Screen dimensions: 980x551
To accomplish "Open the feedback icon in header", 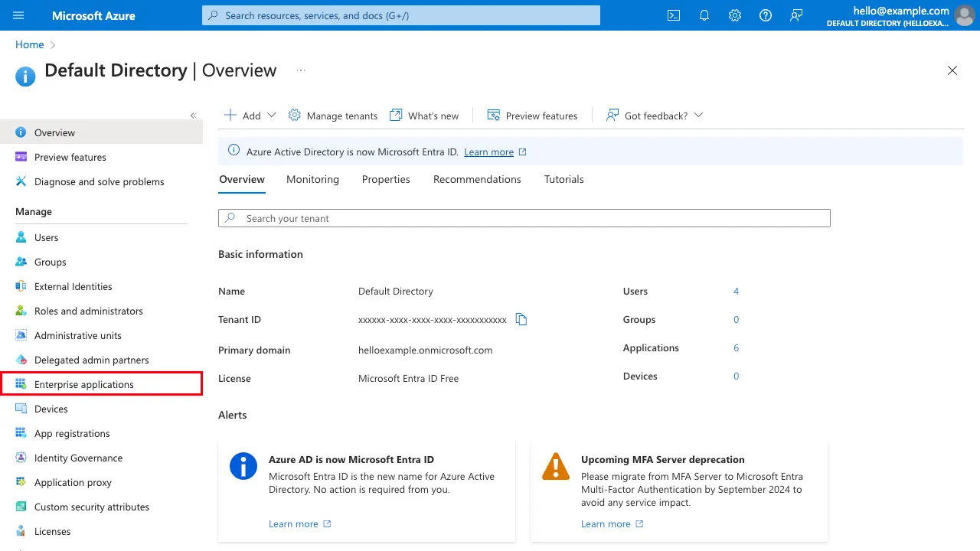I will pos(796,15).
